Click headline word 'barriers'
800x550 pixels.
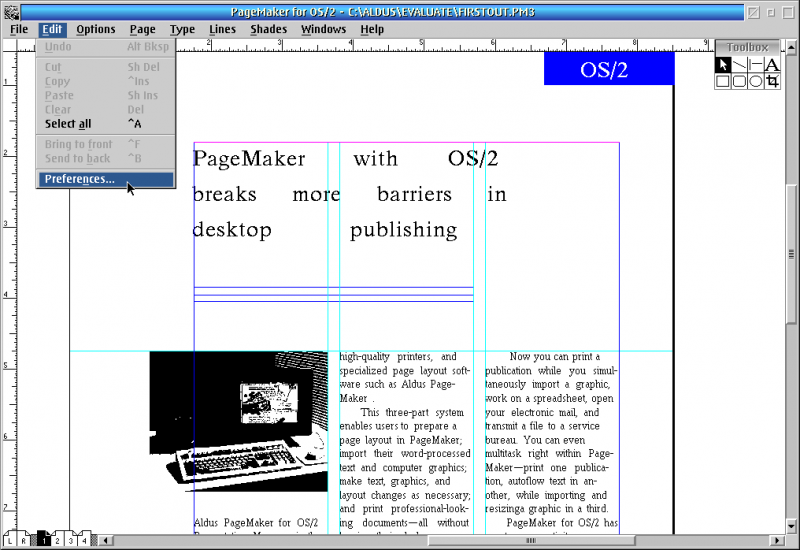click(x=414, y=194)
